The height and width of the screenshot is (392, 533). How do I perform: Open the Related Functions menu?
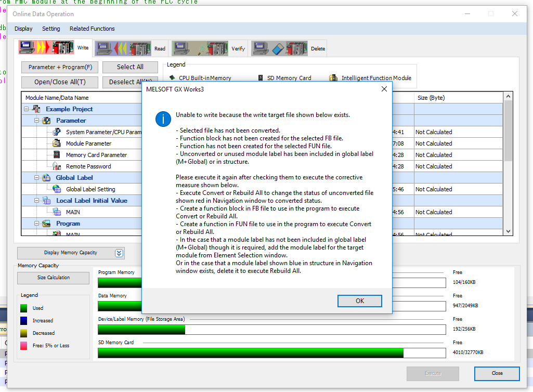[x=92, y=29]
